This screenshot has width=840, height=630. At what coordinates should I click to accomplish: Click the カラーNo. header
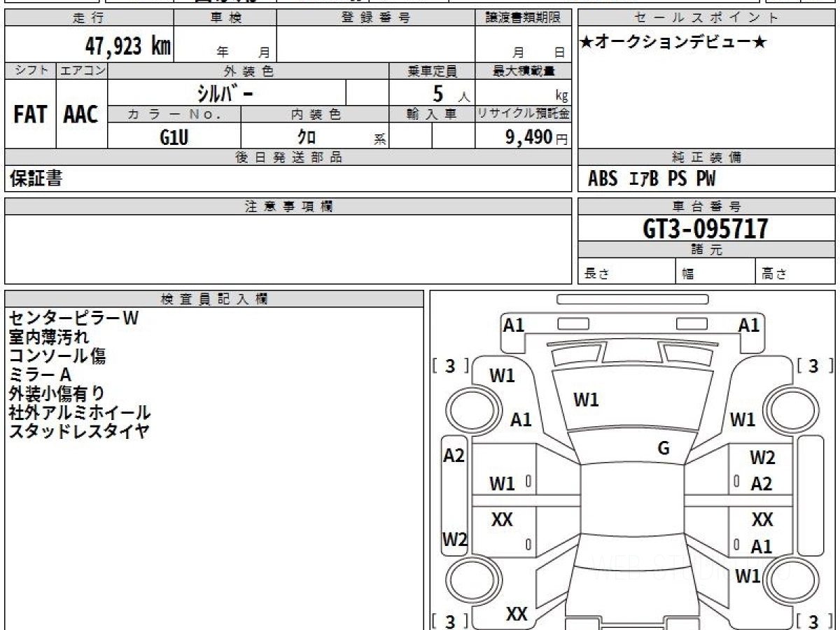pos(175,115)
